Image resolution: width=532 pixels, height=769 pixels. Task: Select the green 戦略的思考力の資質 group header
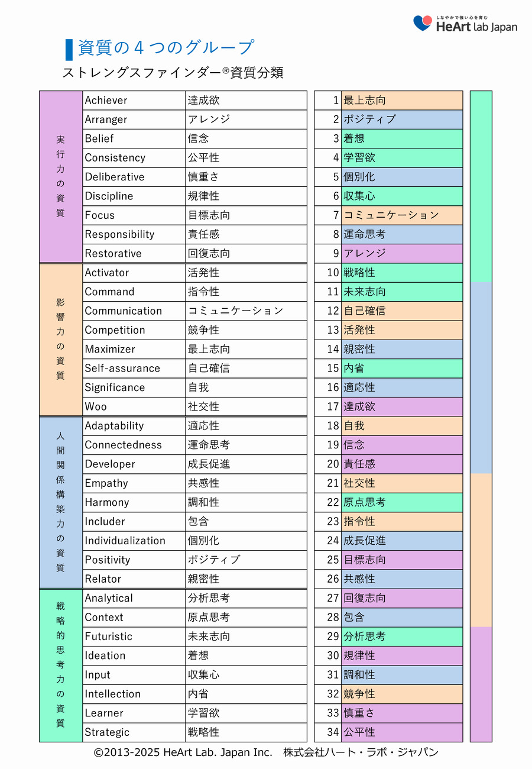pos(61,665)
